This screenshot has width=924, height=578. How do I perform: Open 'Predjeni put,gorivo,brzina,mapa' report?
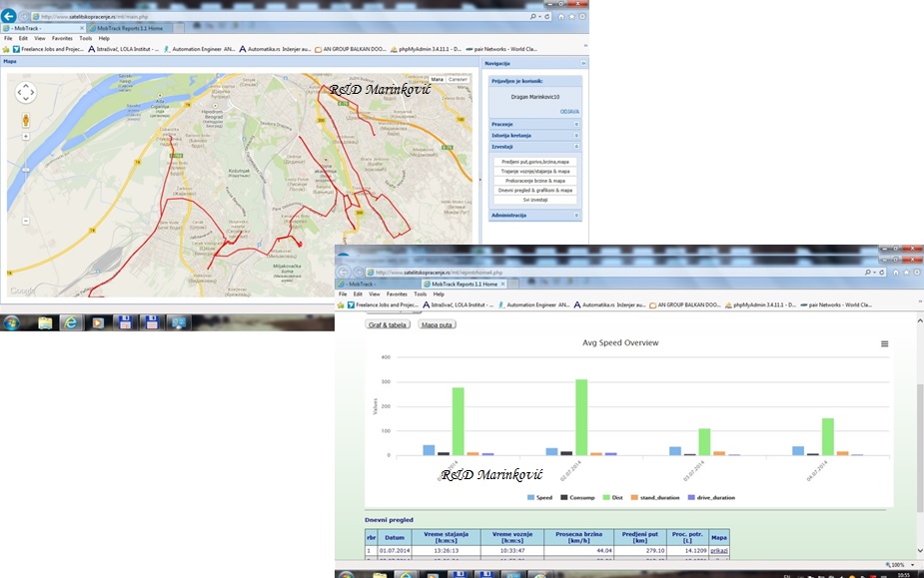click(535, 162)
